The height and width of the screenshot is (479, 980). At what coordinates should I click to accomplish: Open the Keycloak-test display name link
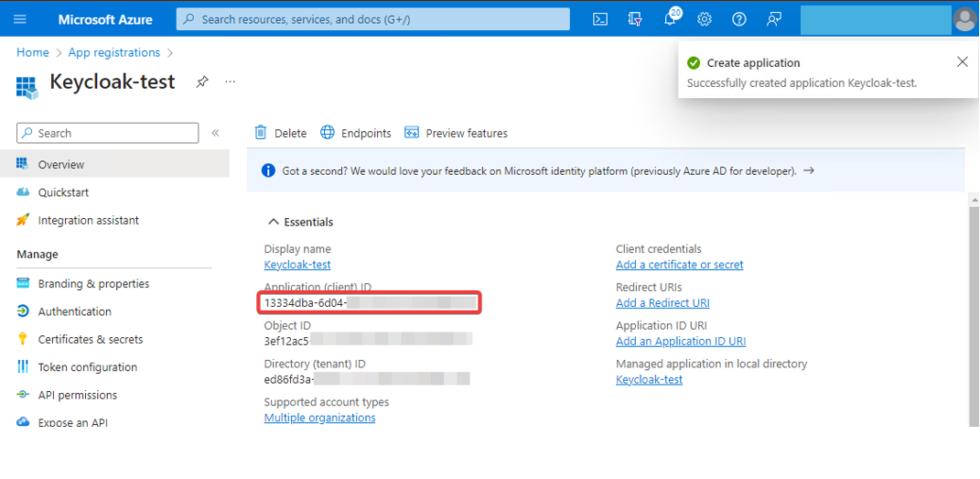(297, 265)
